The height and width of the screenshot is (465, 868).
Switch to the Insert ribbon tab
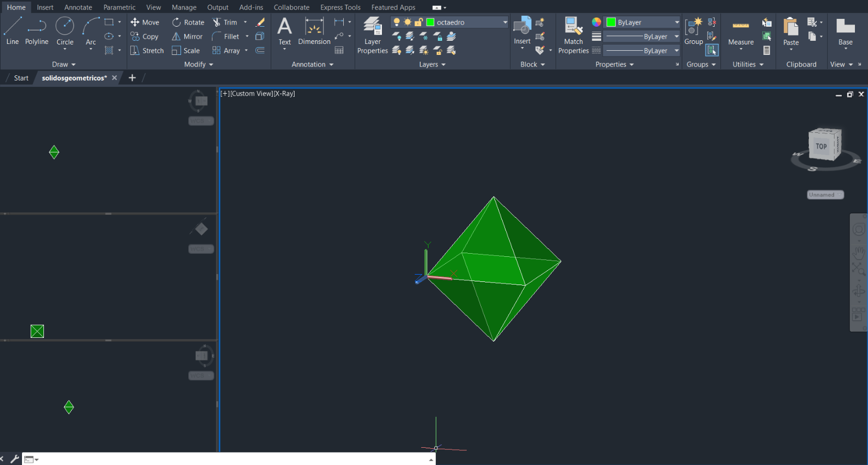tap(45, 7)
